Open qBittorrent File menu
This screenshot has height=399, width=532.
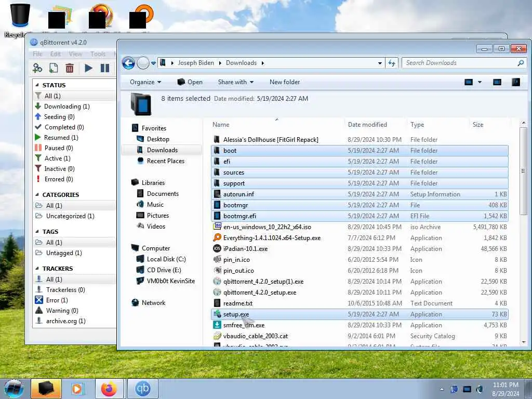click(x=37, y=54)
